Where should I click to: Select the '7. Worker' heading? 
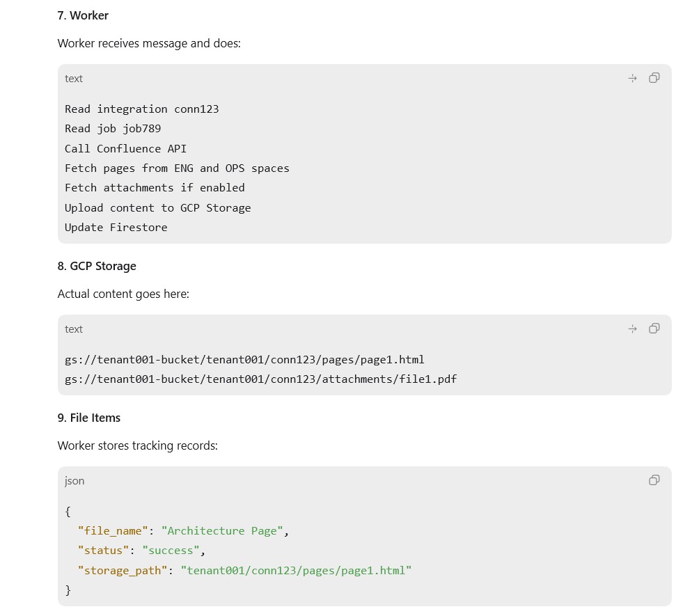[83, 15]
